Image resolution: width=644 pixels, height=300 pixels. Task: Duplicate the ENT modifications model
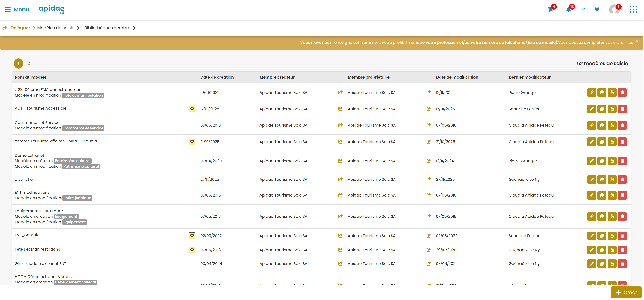click(602, 195)
